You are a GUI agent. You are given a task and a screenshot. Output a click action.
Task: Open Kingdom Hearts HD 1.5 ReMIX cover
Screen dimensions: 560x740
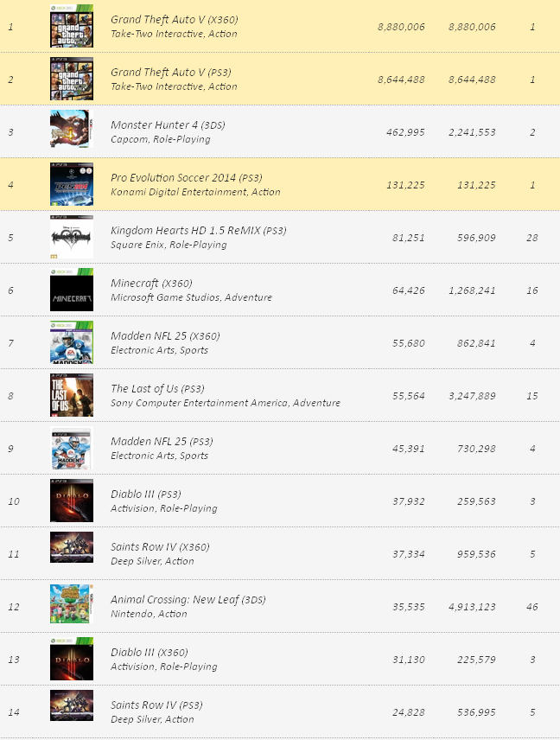coord(71,237)
